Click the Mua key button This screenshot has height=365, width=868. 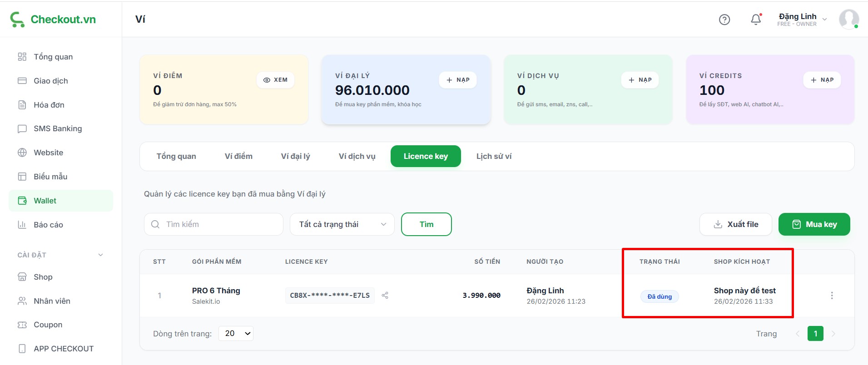click(x=814, y=224)
